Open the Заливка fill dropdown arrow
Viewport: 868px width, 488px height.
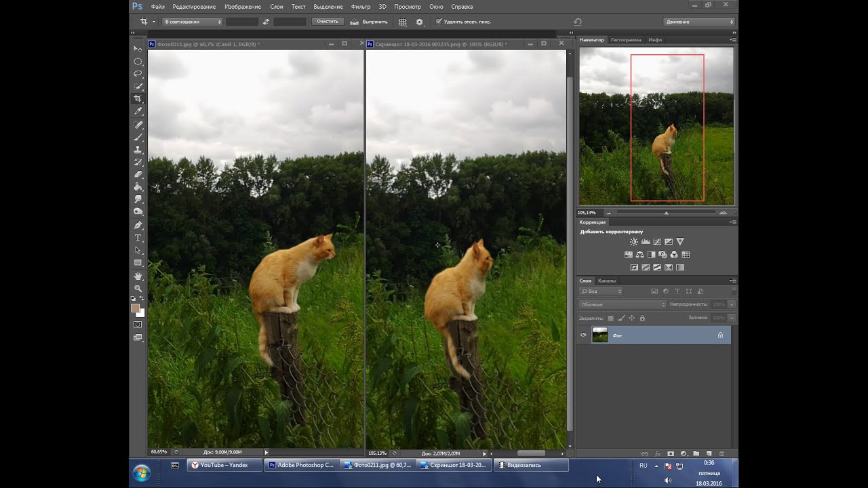click(732, 318)
